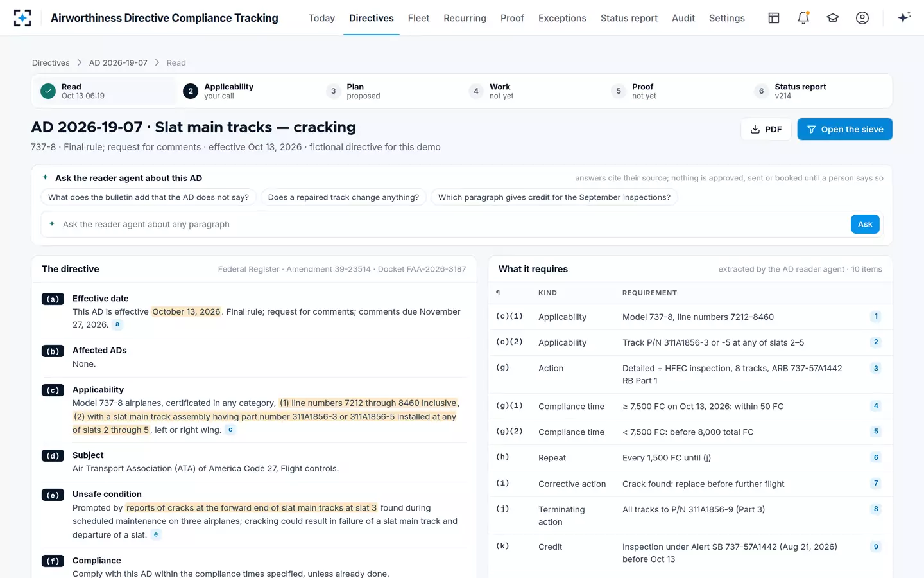
Task: Click the Open the sieve button
Action: [x=844, y=129]
